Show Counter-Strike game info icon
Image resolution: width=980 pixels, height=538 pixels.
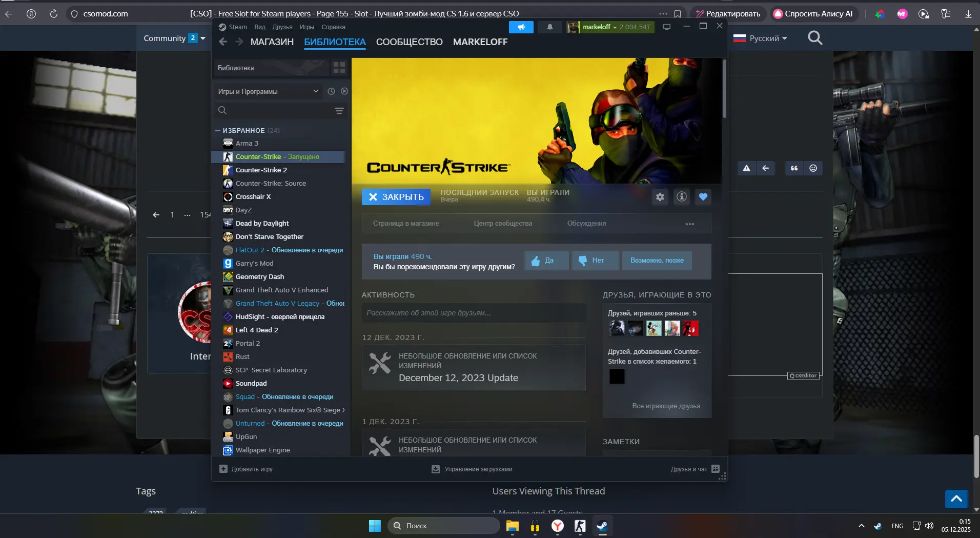682,197
